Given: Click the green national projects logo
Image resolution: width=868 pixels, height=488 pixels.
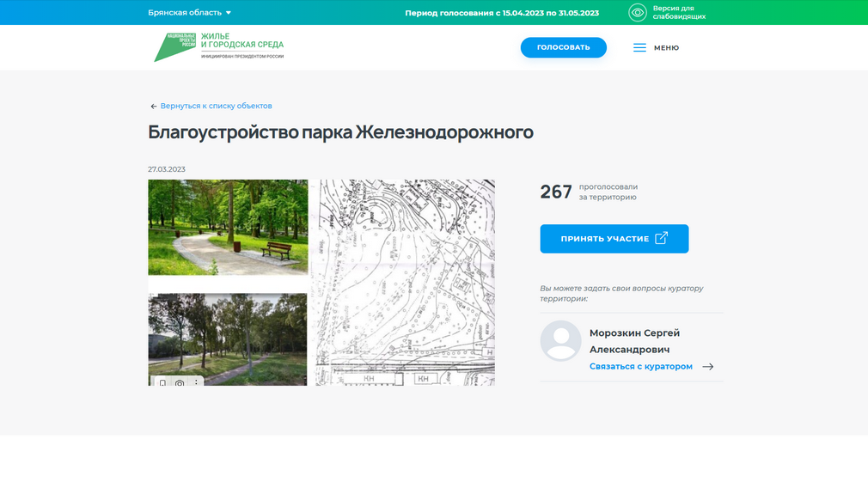Looking at the screenshot, I should (175, 47).
